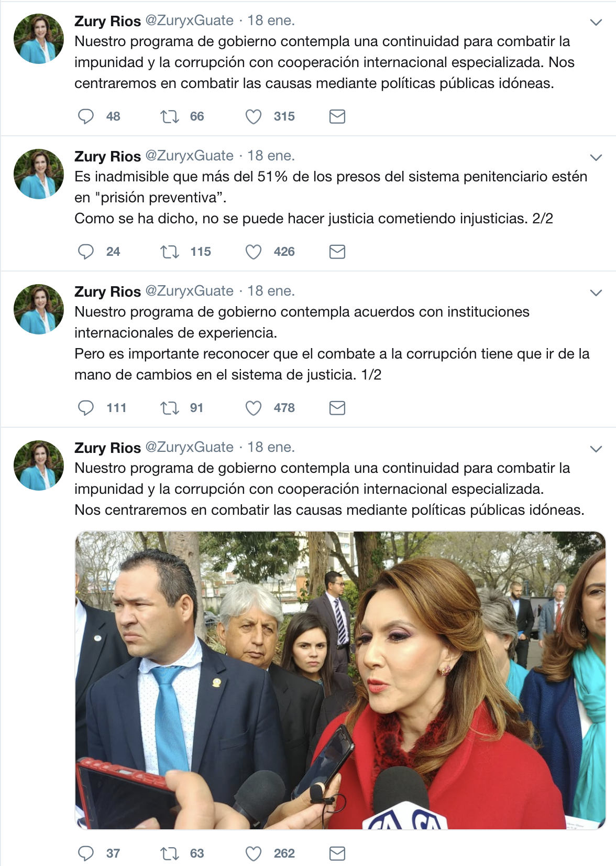Like the photo tweet with 262 likes

(x=254, y=853)
